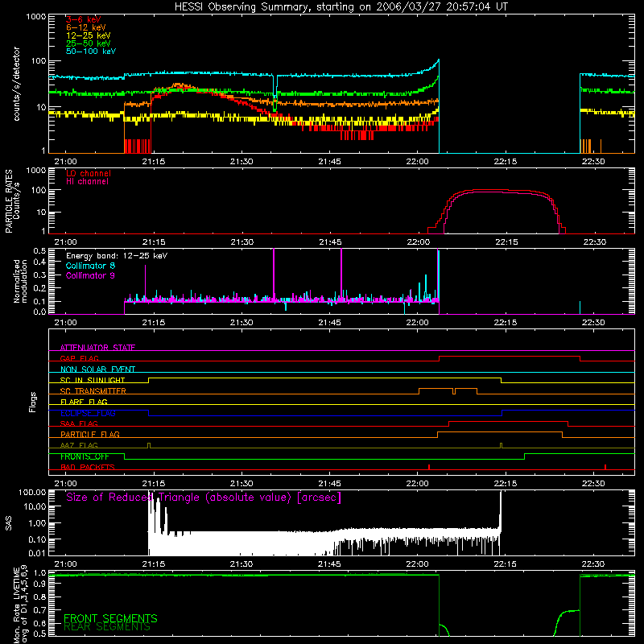This screenshot has width=644, height=644.
Task: Click the REAR SEGMENTS legend label
Action: tap(107, 627)
